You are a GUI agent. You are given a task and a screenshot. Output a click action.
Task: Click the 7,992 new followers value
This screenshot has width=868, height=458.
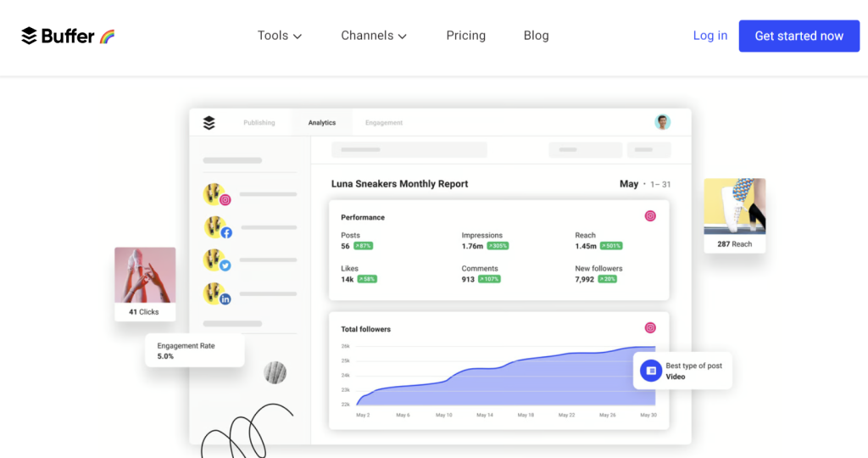[585, 279]
